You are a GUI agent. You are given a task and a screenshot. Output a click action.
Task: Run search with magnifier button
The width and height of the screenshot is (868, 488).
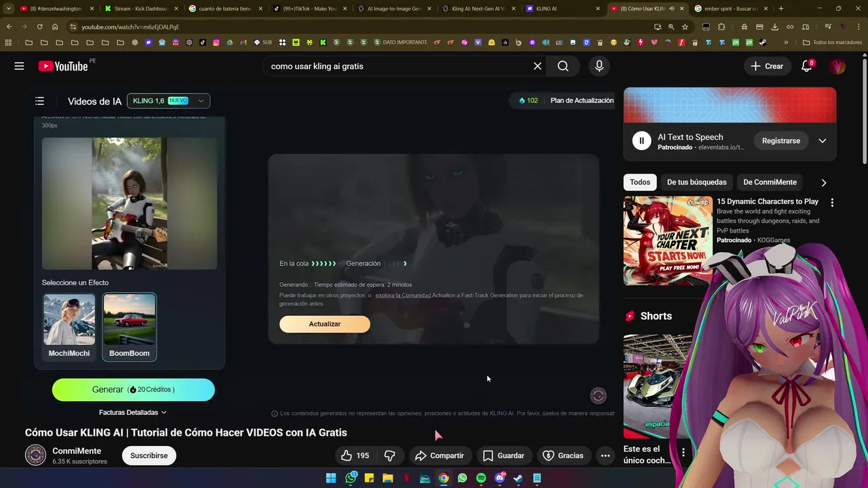tap(563, 66)
